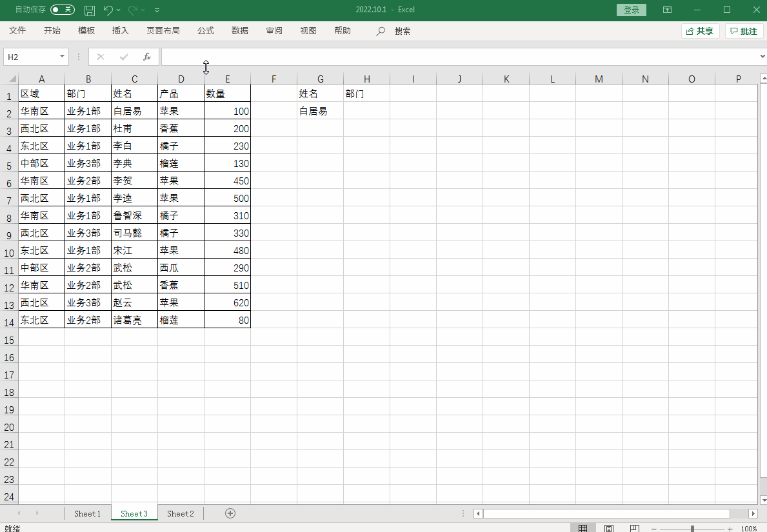767x532 pixels.
Task: Expand the formula bar chevron
Action: (762, 57)
